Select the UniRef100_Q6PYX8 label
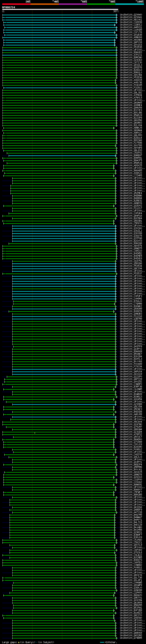 pos(131,42)
